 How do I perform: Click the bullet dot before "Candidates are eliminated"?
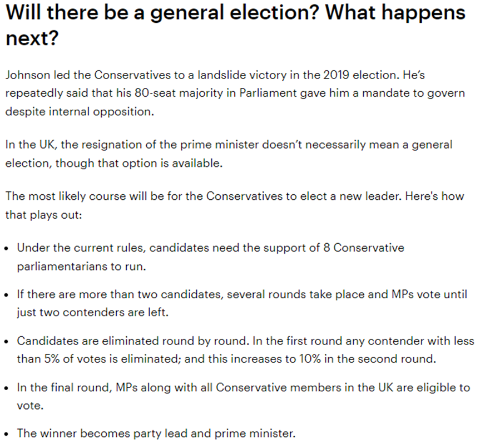click(6, 341)
